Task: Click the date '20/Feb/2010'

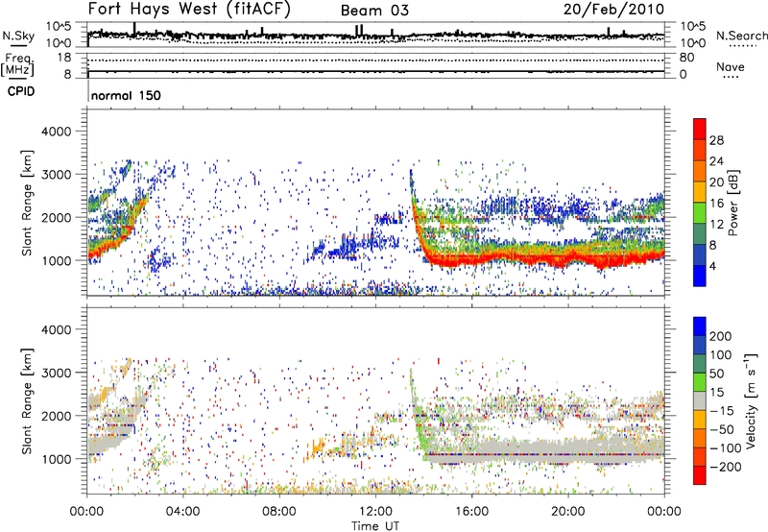Action: pos(613,10)
